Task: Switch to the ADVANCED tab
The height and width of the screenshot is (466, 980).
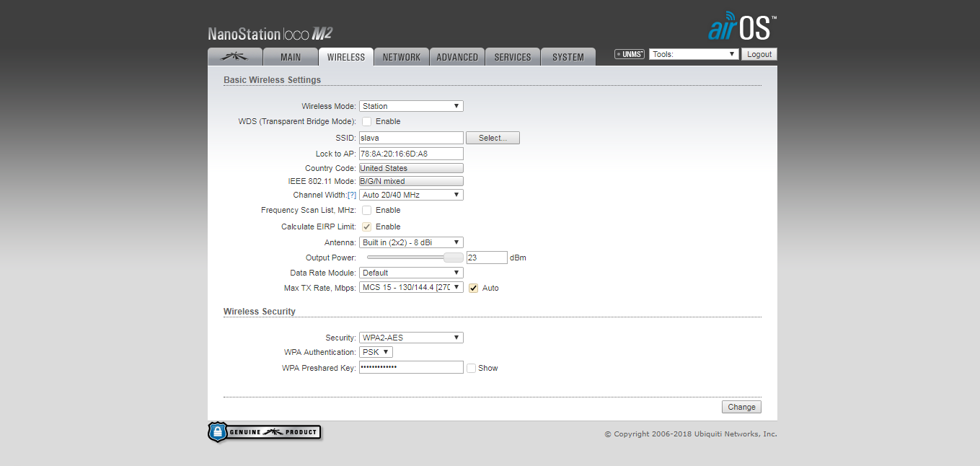Action: pyautogui.click(x=457, y=57)
